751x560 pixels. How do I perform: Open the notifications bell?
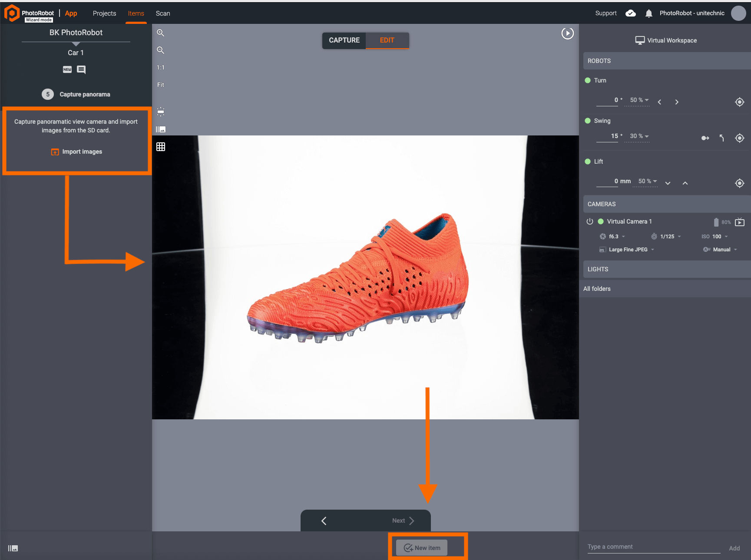click(x=648, y=13)
